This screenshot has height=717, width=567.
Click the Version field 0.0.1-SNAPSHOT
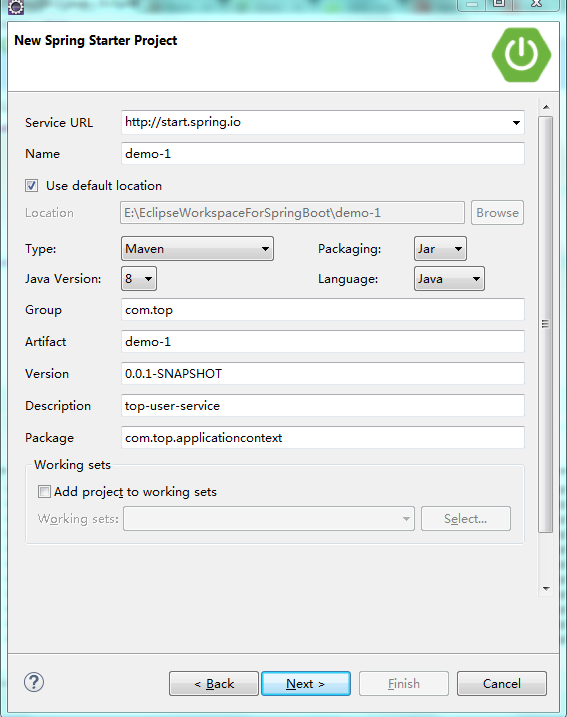point(323,374)
